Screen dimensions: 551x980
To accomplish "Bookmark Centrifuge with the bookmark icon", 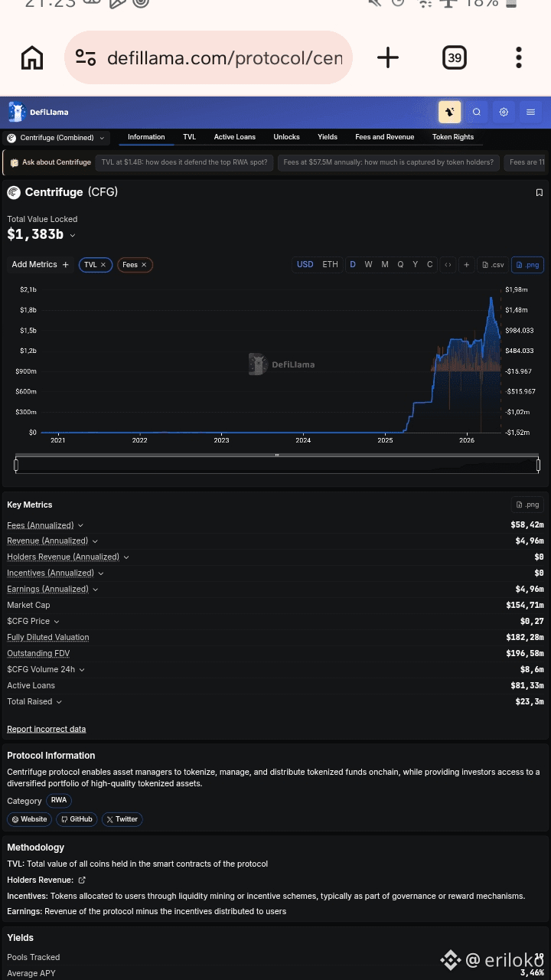I will point(539,192).
